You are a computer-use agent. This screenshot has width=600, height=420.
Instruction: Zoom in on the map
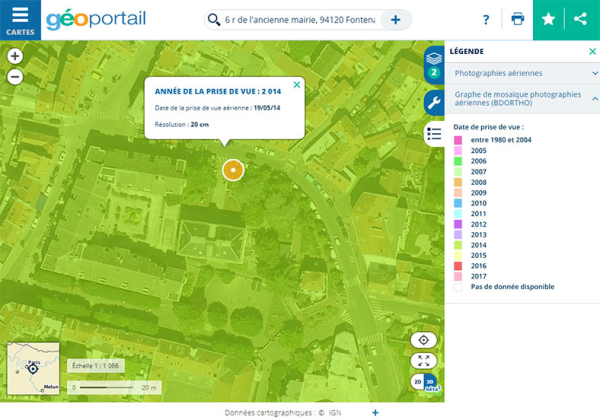(15, 57)
